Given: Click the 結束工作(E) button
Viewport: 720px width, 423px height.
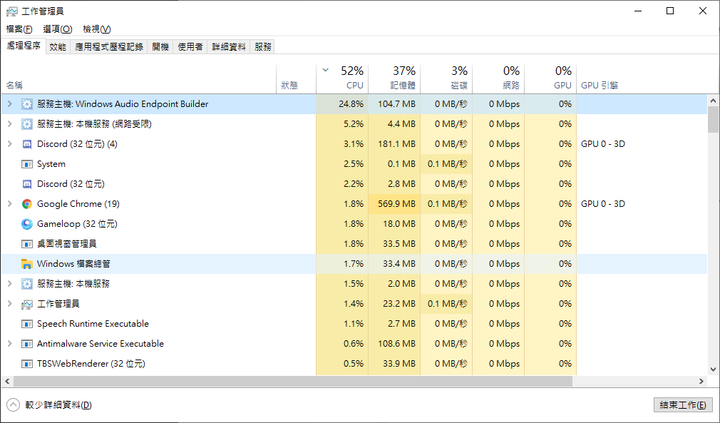Looking at the screenshot, I should point(683,405).
